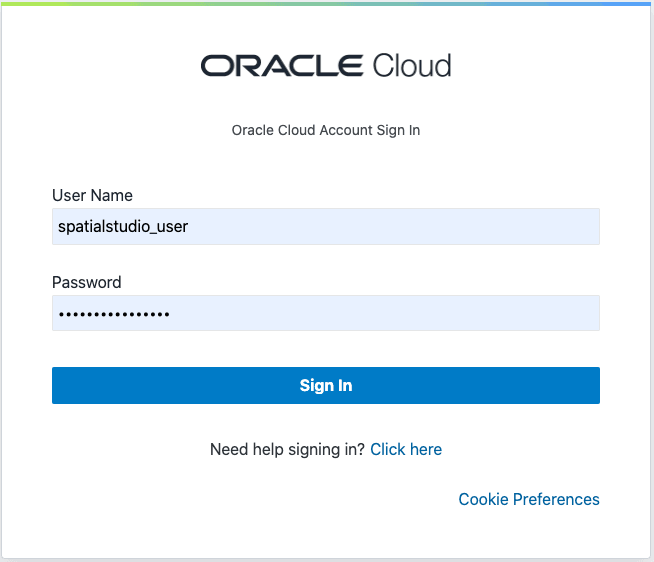Place cursor right after the spatialstudio_user text
Viewport: 654px width, 562px height.
189,227
